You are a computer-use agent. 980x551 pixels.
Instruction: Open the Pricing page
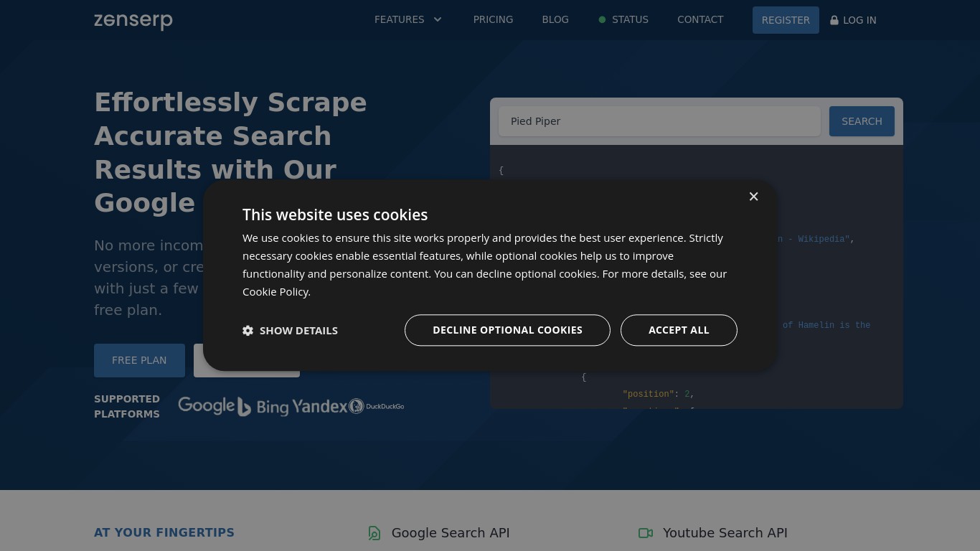[493, 20]
